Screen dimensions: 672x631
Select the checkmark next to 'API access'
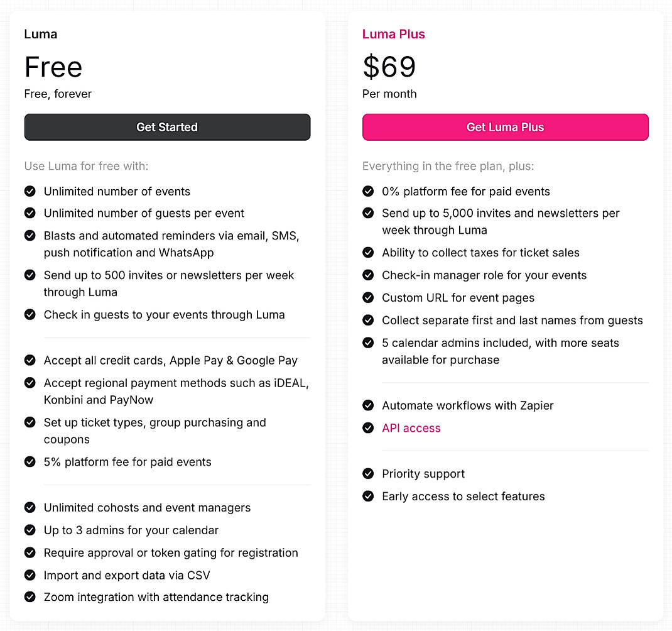click(368, 428)
